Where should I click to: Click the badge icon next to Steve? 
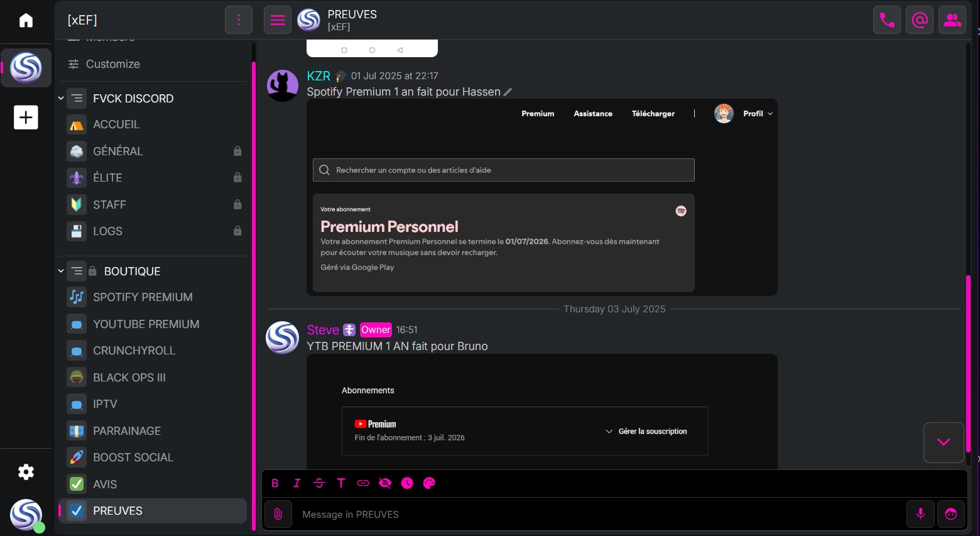point(349,330)
